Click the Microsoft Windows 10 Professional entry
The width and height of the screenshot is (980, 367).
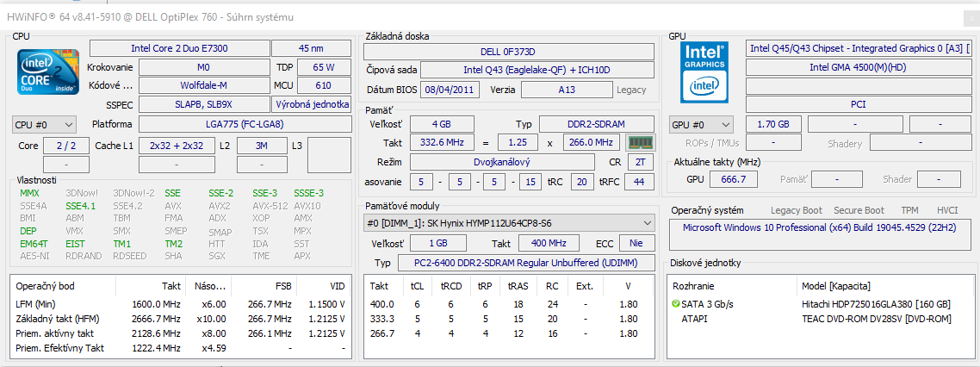[818, 228]
